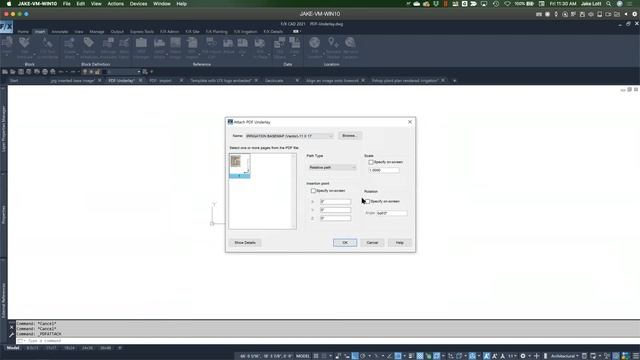Open the F/X Admin ribbon tab
Viewport: 640px width, 360px height.
[x=169, y=31]
